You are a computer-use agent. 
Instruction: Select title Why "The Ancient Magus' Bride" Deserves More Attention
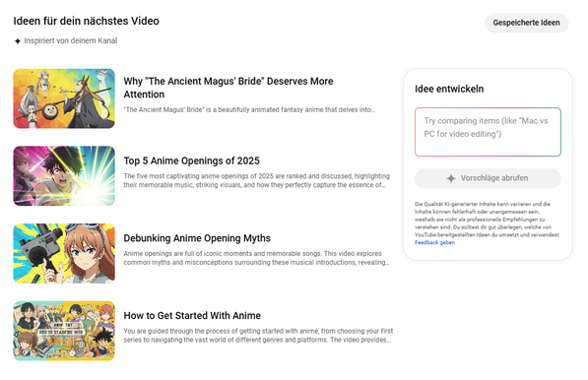pos(229,88)
